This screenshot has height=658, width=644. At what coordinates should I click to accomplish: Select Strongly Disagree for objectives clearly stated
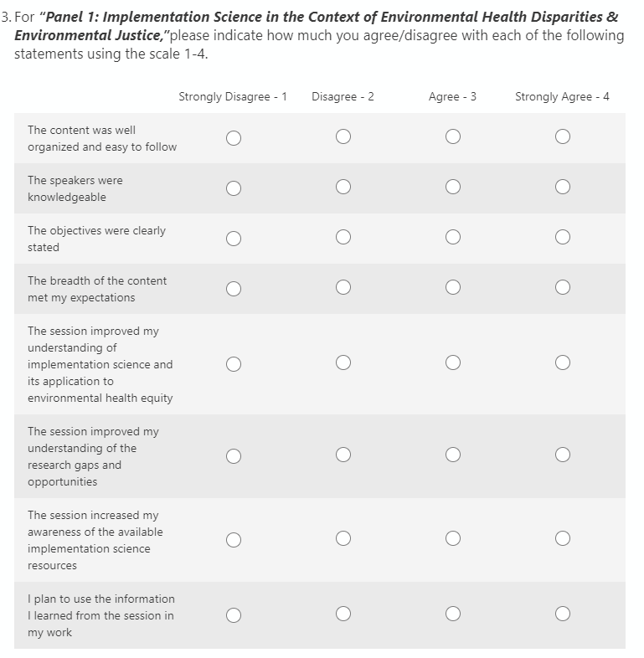(x=234, y=239)
